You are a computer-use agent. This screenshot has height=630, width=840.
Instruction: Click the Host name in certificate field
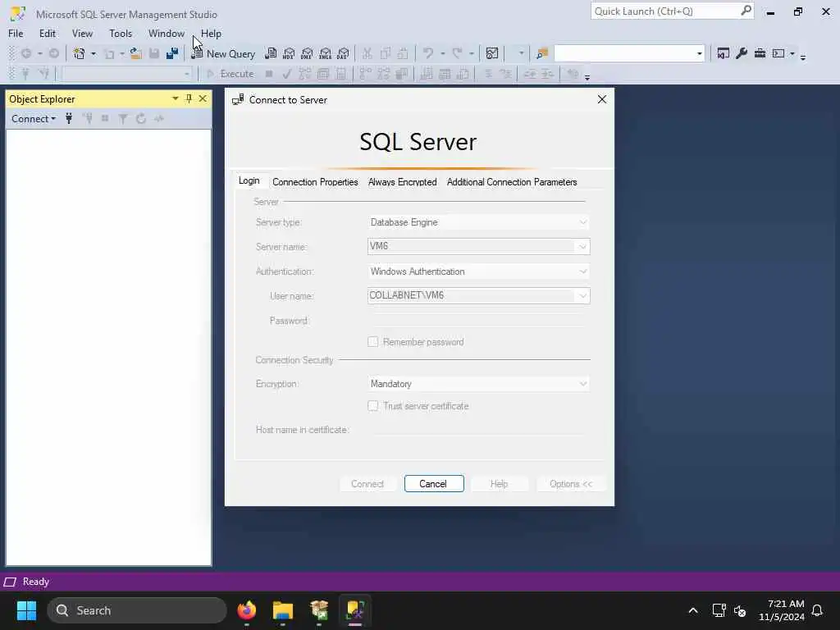[478, 430]
